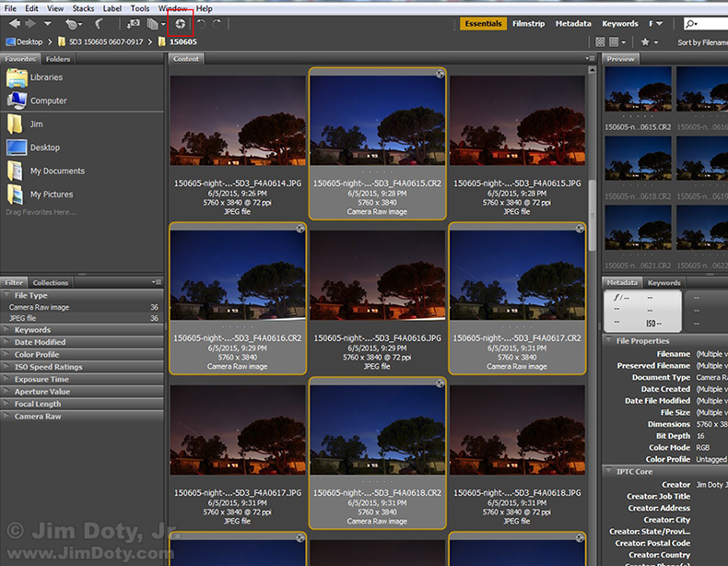This screenshot has height=566, width=728.
Task: Collapse the IPTC Core metadata section
Action: [609, 471]
